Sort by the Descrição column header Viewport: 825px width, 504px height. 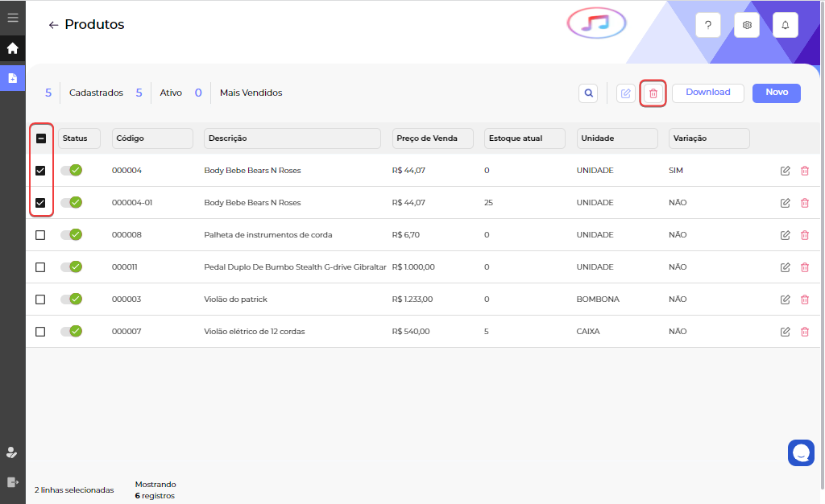coord(292,138)
